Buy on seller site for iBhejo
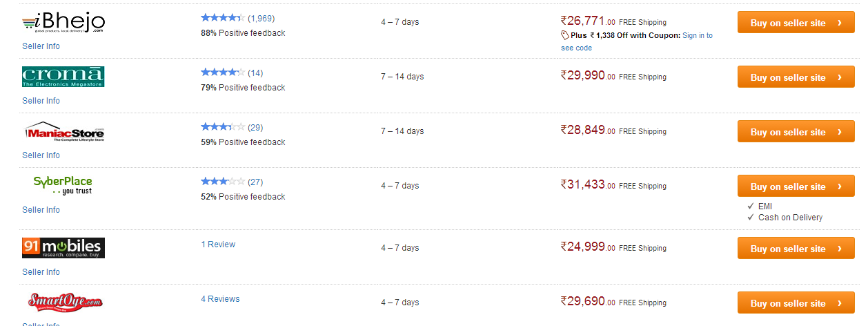The image size is (868, 326). pos(796,22)
